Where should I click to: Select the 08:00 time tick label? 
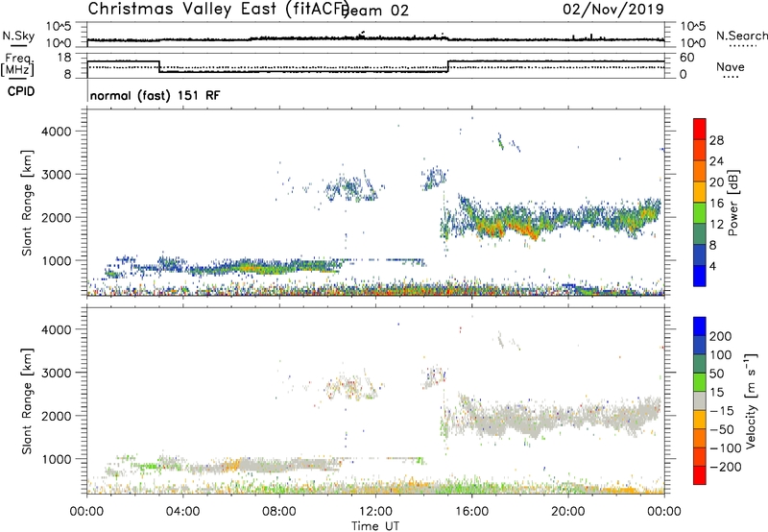tap(279, 512)
